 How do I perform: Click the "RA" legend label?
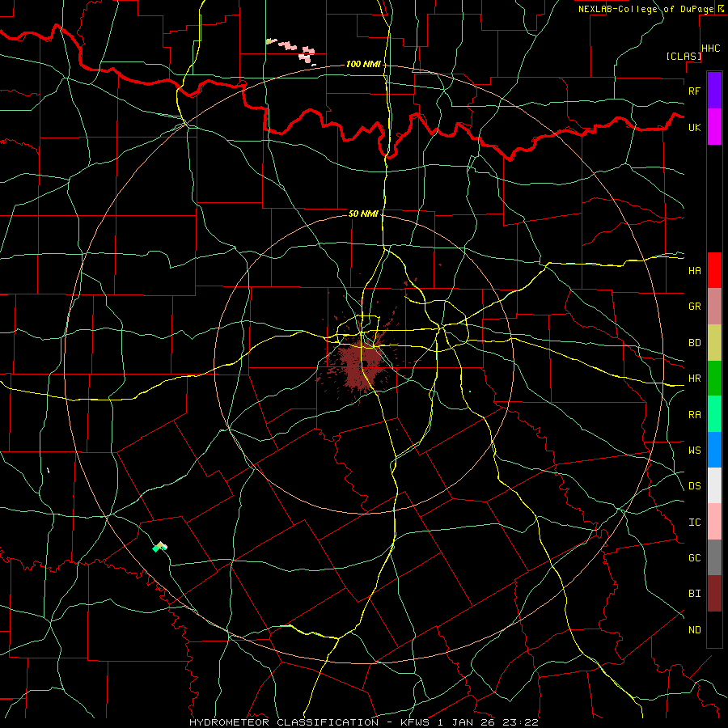click(694, 415)
